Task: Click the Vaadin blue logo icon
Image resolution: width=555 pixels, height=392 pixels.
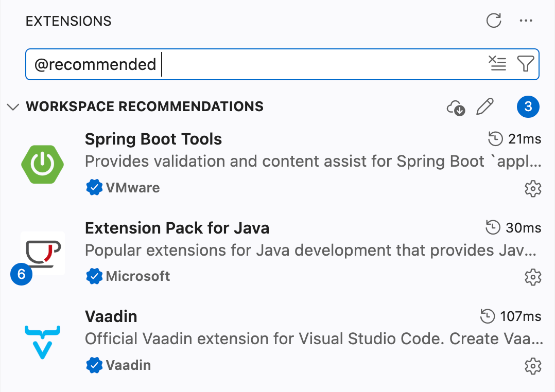Action: (x=42, y=342)
